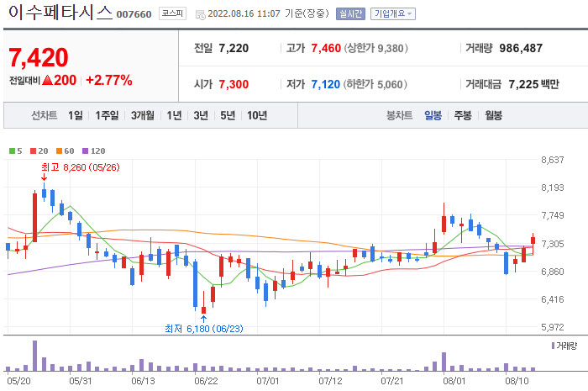Image resolution: width=588 pixels, height=391 pixels.
Task: Switch to 일봉 daily candle chart
Action: 433,115
